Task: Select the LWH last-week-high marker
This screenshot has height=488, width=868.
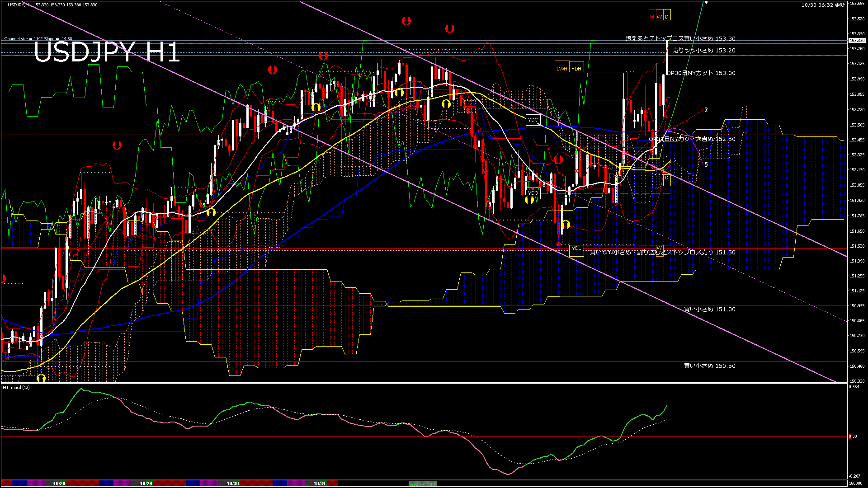Action: (561, 68)
